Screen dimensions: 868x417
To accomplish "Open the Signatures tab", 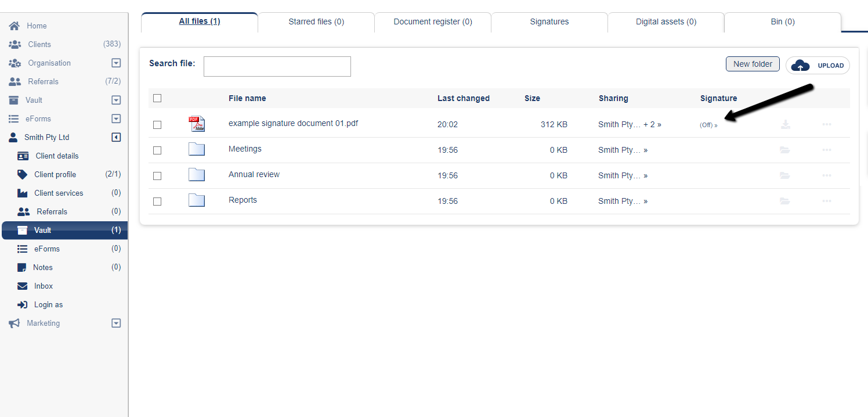I will (x=549, y=21).
